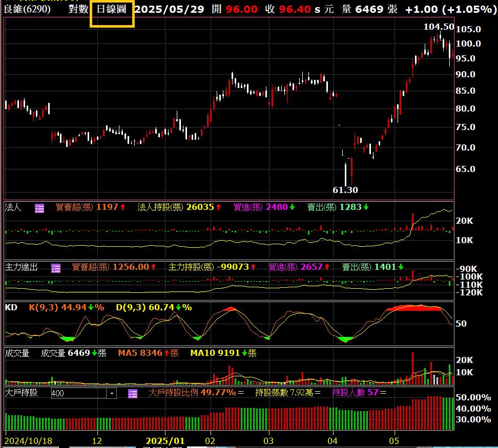Click the stock name 良維(6290)
Screen dimensions: 498x448
27,9
